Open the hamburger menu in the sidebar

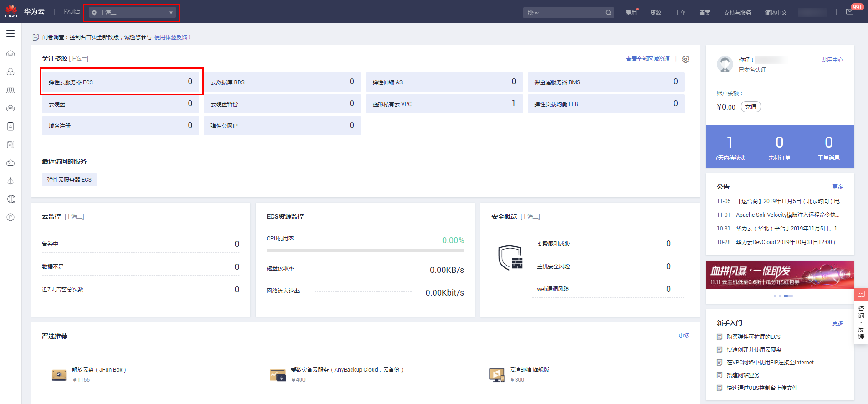(10, 34)
